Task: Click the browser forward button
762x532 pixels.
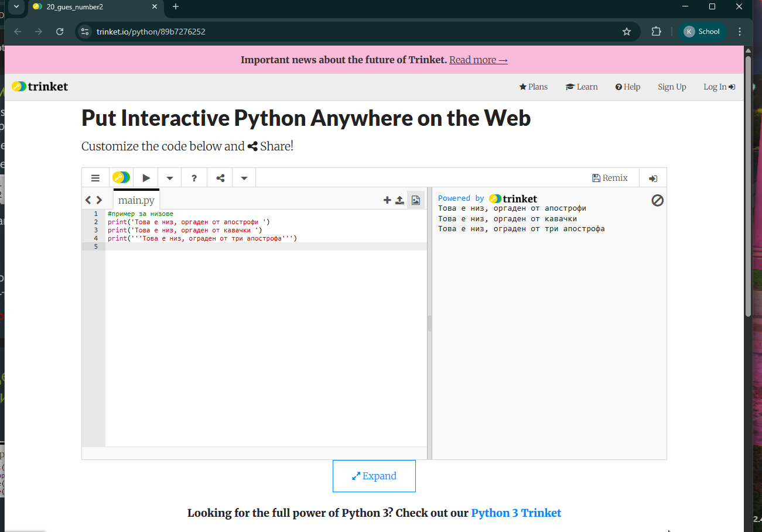Action: point(39,32)
